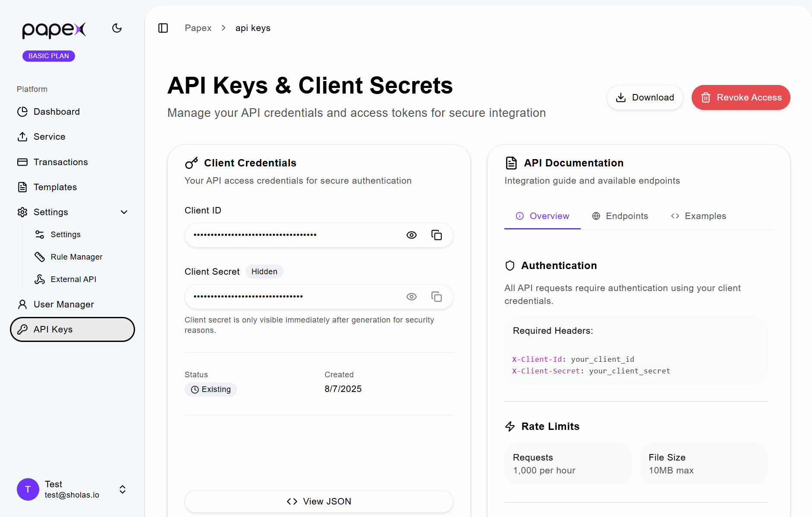Click the masked Client Secret field
Viewport: 812px width, 517px height.
point(319,297)
